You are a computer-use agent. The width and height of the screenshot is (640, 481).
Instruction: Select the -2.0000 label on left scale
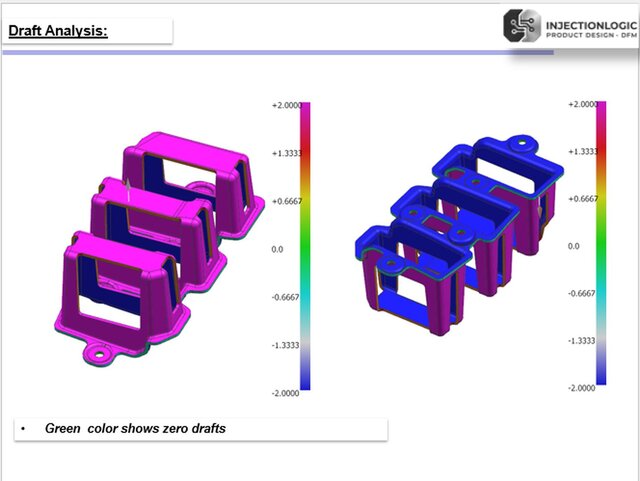pyautogui.click(x=285, y=391)
